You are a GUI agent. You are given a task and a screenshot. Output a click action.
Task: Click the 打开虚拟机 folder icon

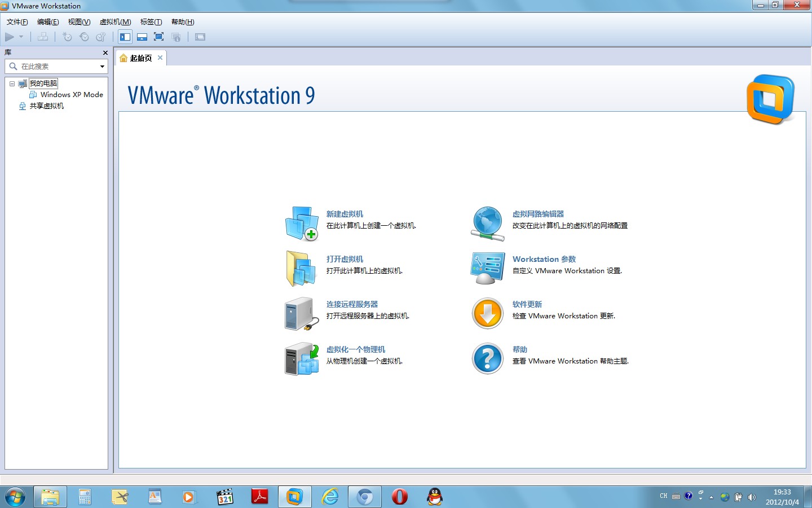coord(302,269)
